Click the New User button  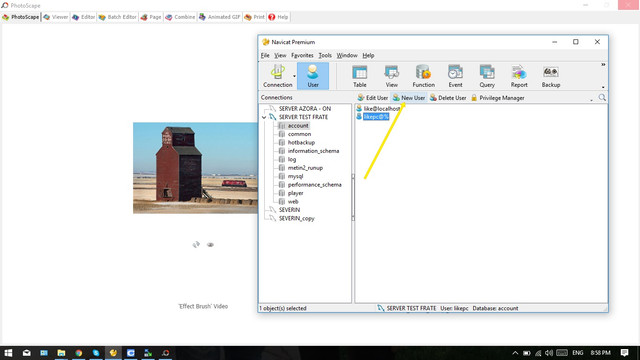pyautogui.click(x=409, y=98)
